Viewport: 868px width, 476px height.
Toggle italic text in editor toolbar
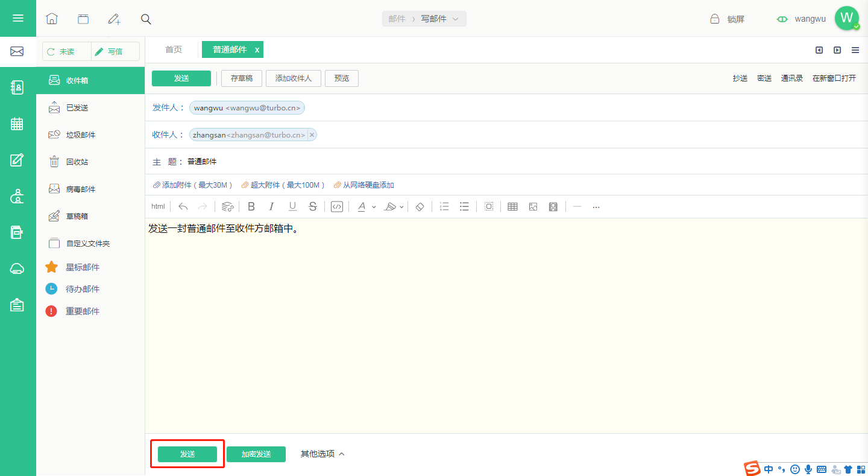271,206
